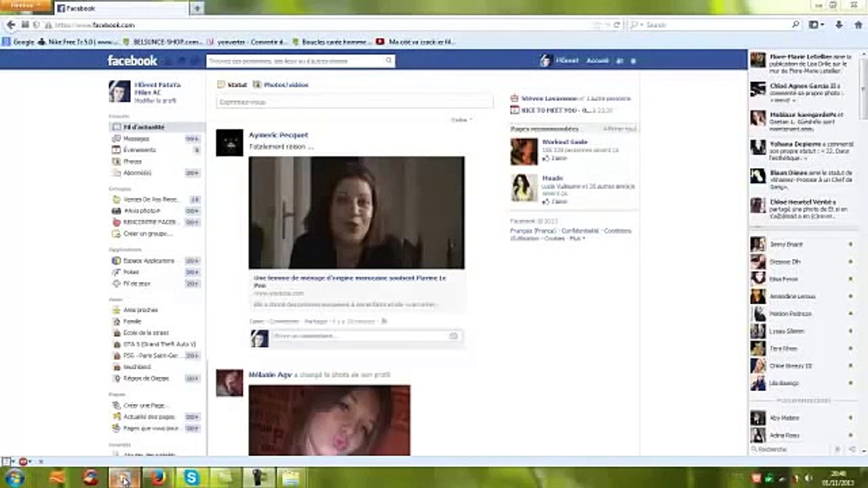Viewport: 868px width, 488px height.
Task: Click the Confidentialité footer link
Action: coord(580,230)
